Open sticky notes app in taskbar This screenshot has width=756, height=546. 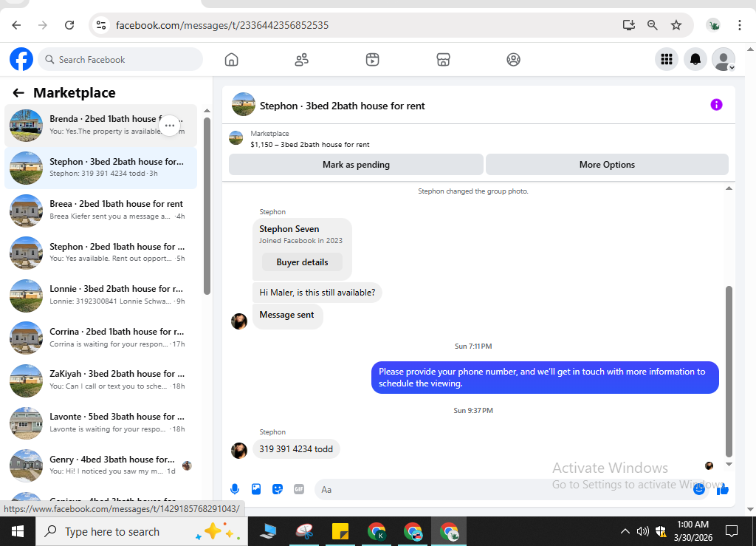click(x=340, y=531)
